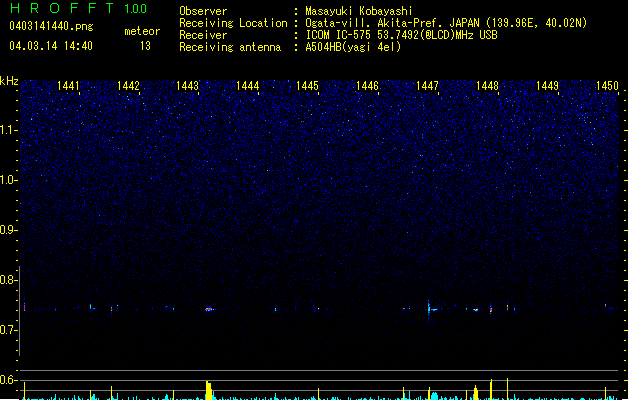The image size is (629, 400).
Task: Click the 0.8 kHz axis label
Action: [x=8, y=280]
